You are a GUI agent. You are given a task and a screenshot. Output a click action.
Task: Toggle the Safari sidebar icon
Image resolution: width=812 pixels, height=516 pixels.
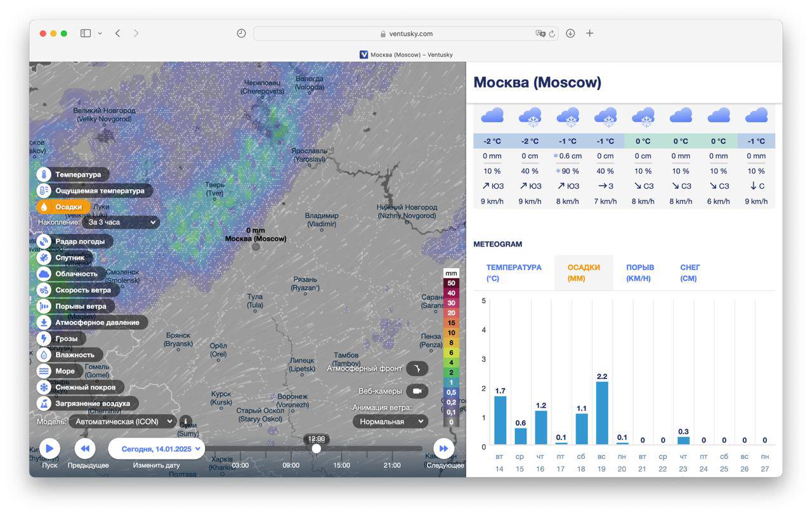(86, 34)
